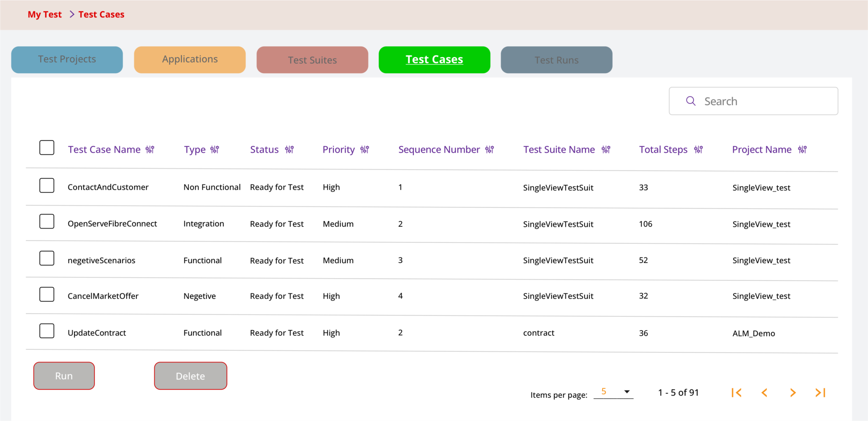Viewport: 868px width, 421px height.
Task: Open the Priority column filter icon
Action: (365, 150)
